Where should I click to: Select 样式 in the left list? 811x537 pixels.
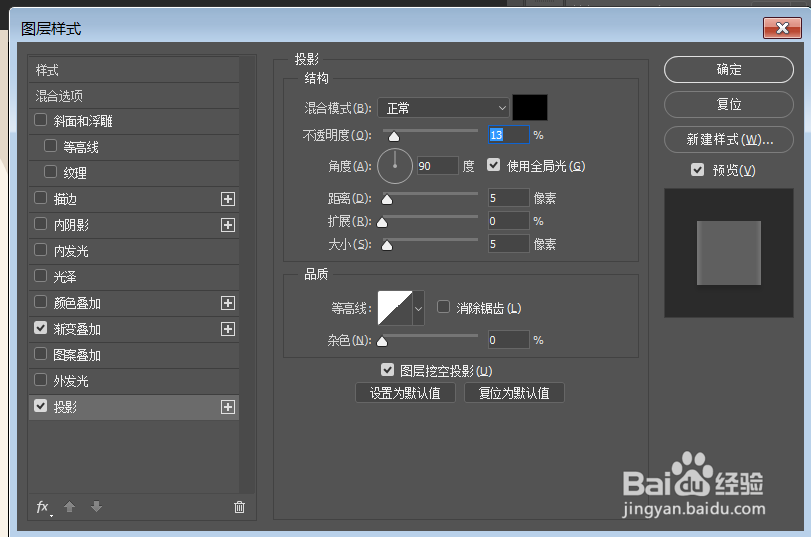click(x=133, y=70)
